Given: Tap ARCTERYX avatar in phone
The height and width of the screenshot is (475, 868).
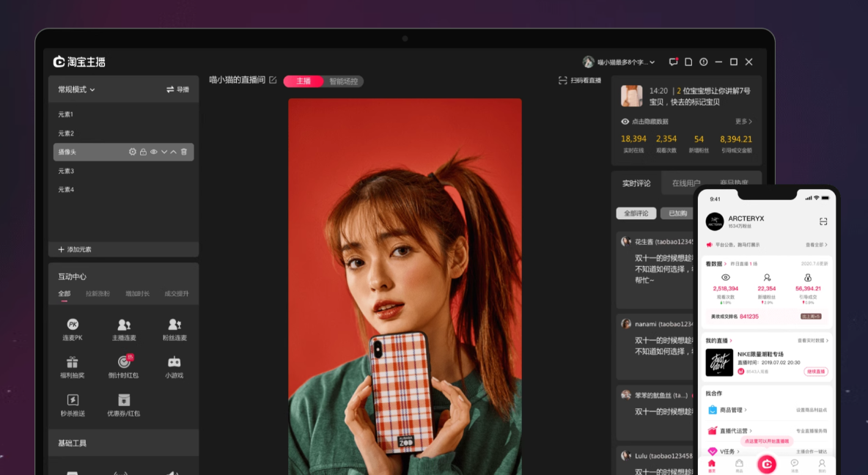Looking at the screenshot, I should click(715, 222).
